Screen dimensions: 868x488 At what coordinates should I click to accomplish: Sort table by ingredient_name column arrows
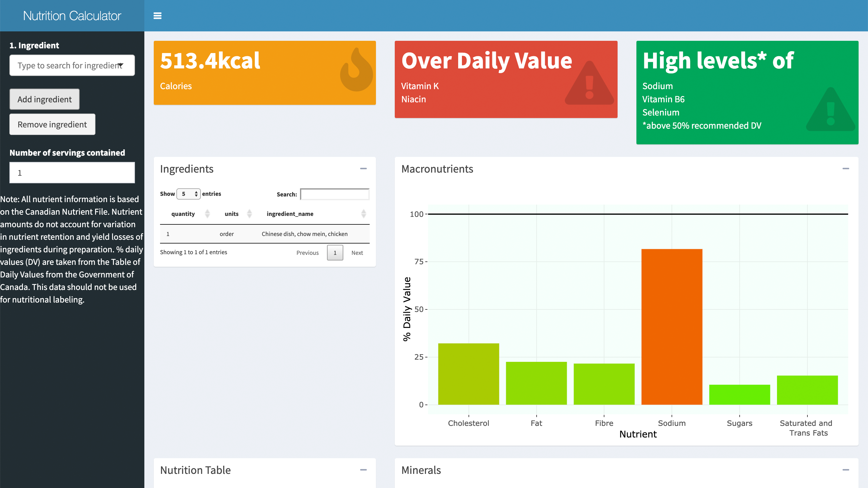363,214
